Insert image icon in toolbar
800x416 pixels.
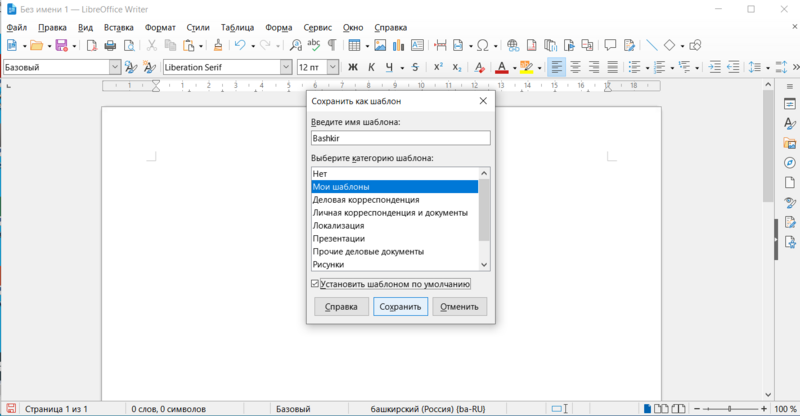[380, 45]
